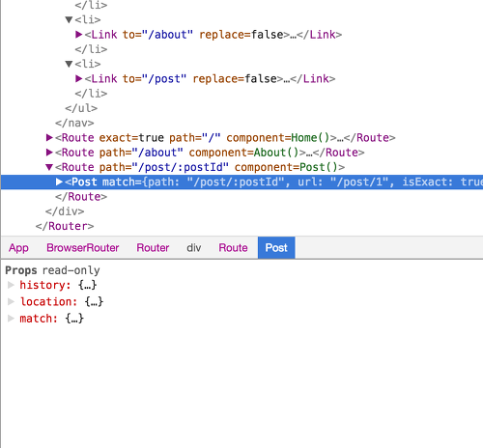Expand the Link to="/post" node
This screenshot has height=448, width=483.
pos(78,78)
